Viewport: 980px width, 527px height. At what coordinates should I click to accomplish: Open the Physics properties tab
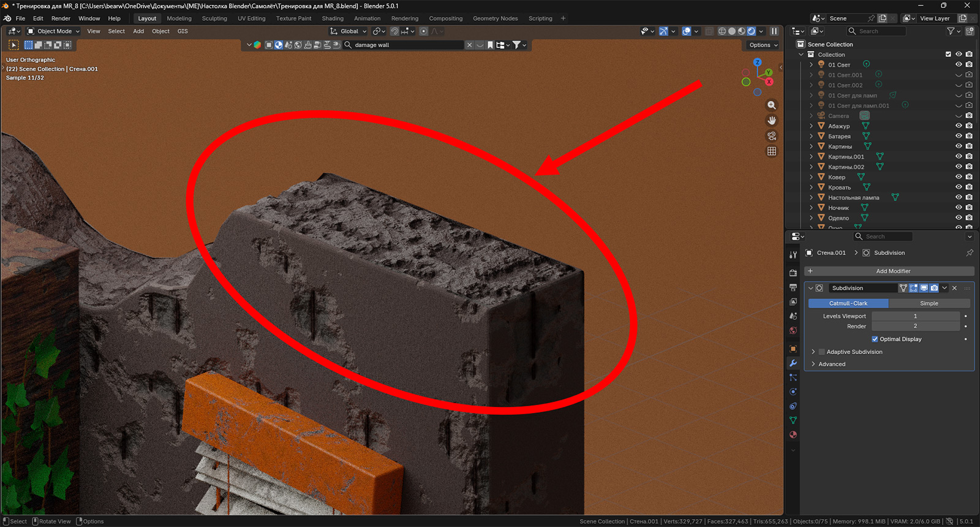click(793, 392)
